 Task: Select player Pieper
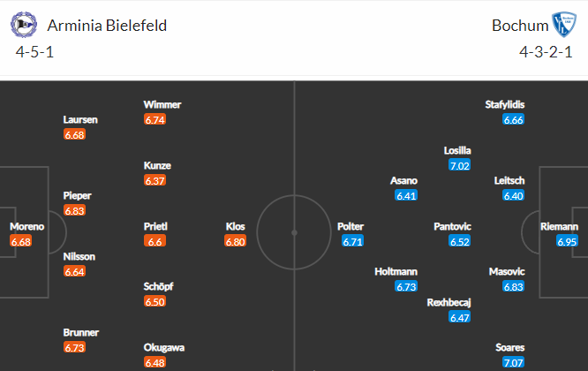click(77, 196)
